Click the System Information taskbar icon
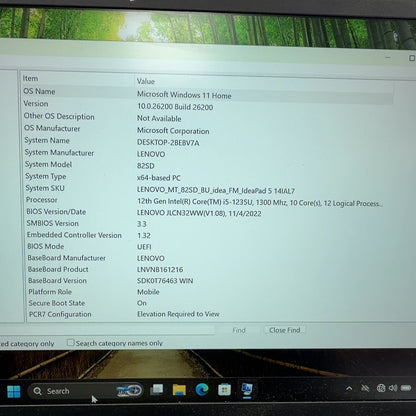This screenshot has width=416, height=416. click(x=247, y=389)
